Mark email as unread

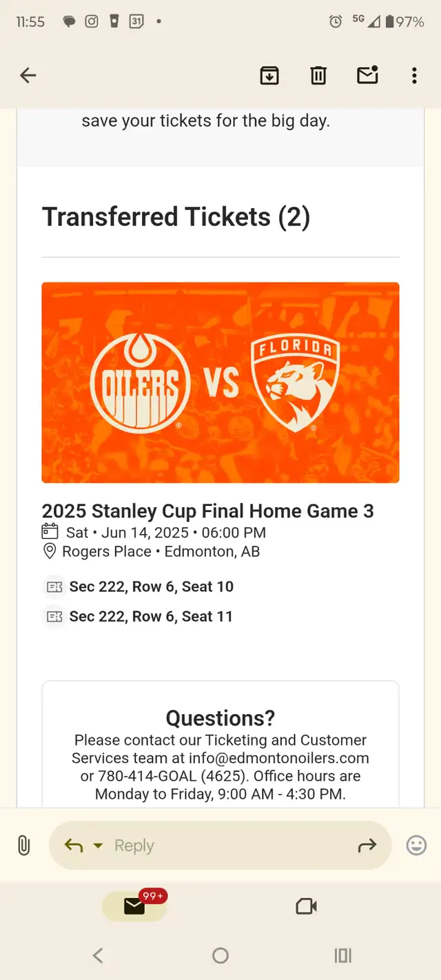pos(367,74)
